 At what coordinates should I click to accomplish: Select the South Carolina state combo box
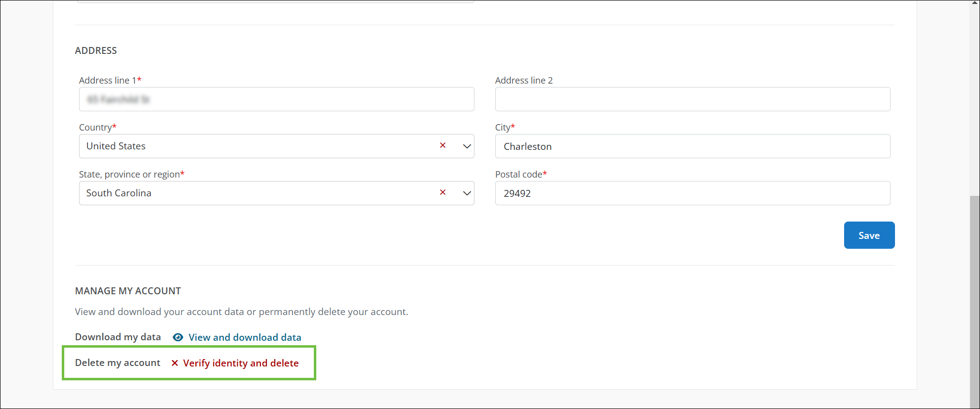click(276, 193)
